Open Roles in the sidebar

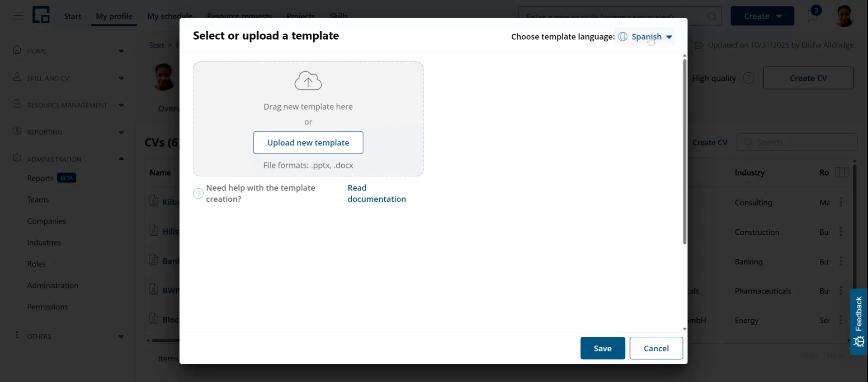point(36,264)
